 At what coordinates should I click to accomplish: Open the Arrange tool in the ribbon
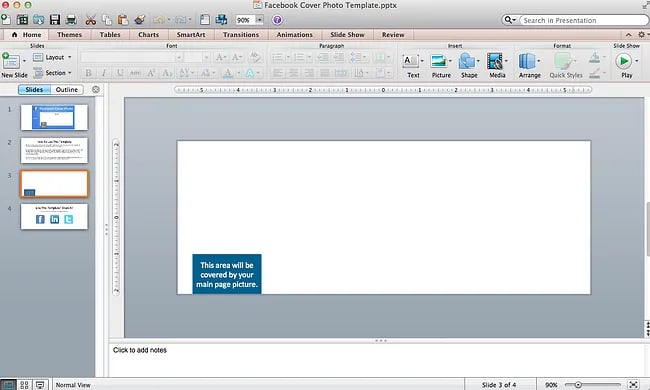coord(529,65)
